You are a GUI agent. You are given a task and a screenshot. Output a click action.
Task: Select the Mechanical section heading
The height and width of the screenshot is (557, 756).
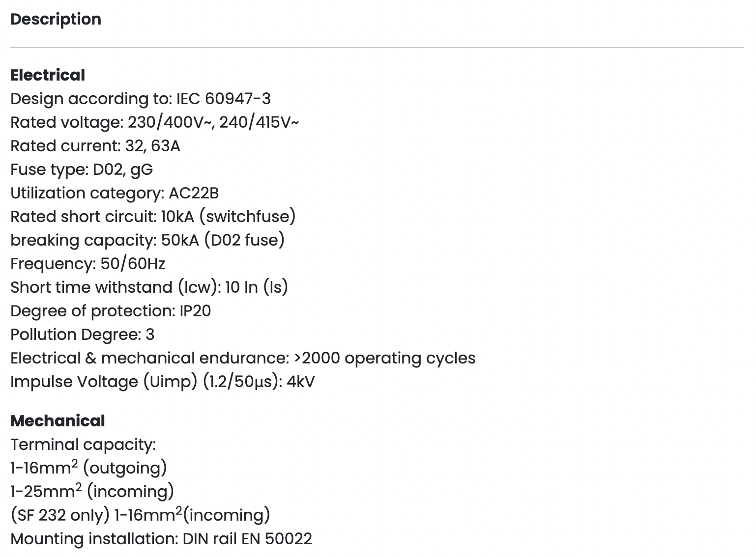click(x=58, y=421)
